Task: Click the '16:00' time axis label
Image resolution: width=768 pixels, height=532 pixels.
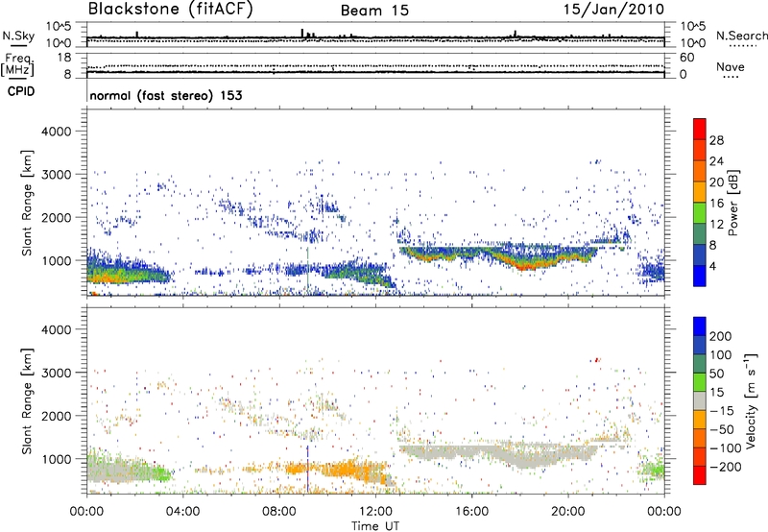Action: 471,512
